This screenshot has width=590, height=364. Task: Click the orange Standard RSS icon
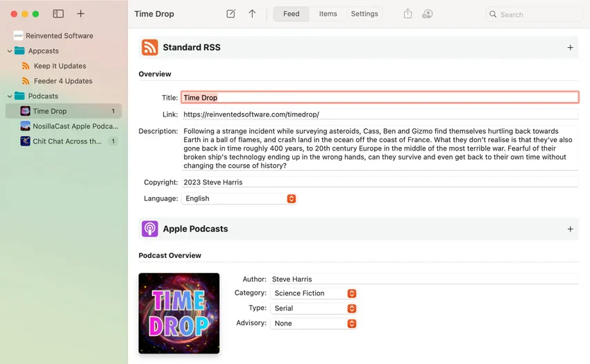(x=150, y=47)
